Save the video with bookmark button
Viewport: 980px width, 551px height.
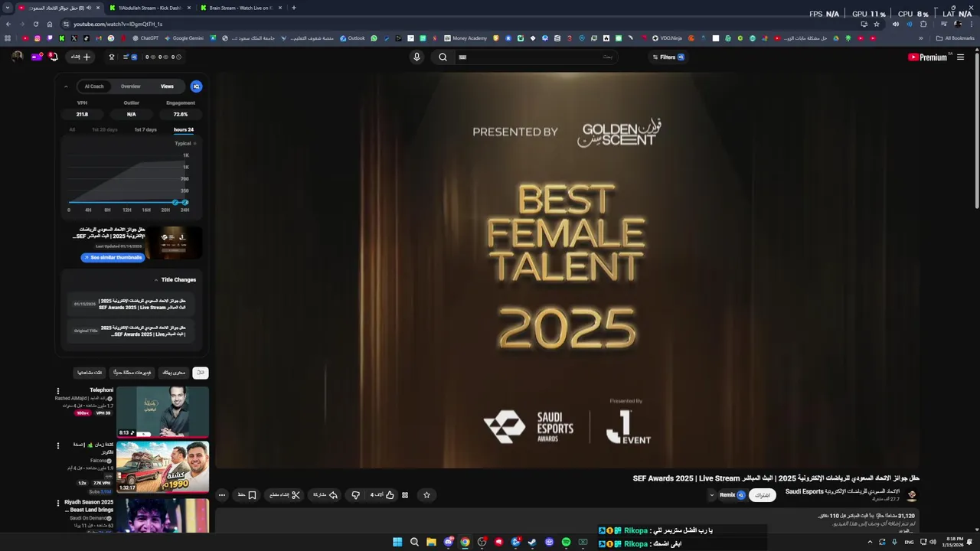(247, 495)
